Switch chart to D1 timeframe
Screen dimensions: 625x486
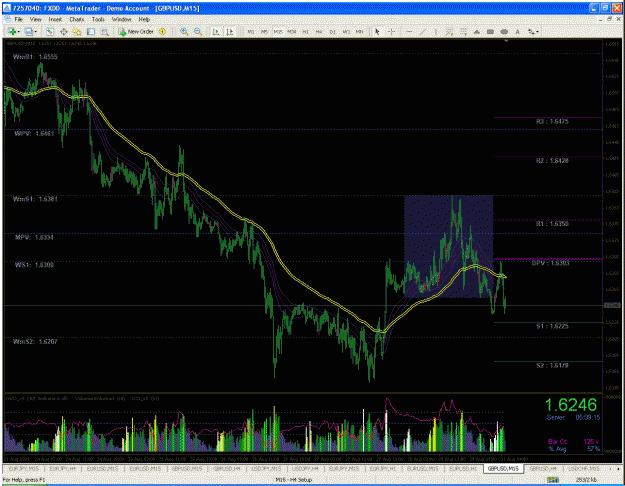point(332,31)
